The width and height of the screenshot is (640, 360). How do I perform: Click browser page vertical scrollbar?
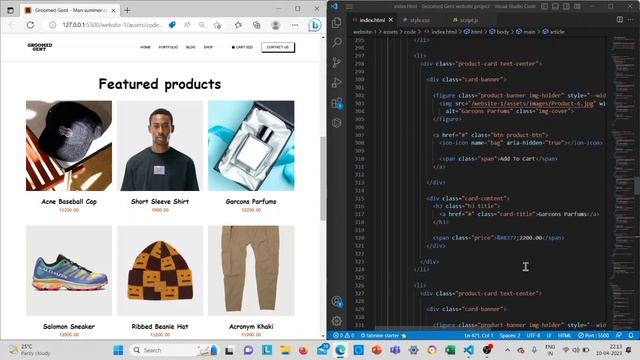[x=323, y=178]
